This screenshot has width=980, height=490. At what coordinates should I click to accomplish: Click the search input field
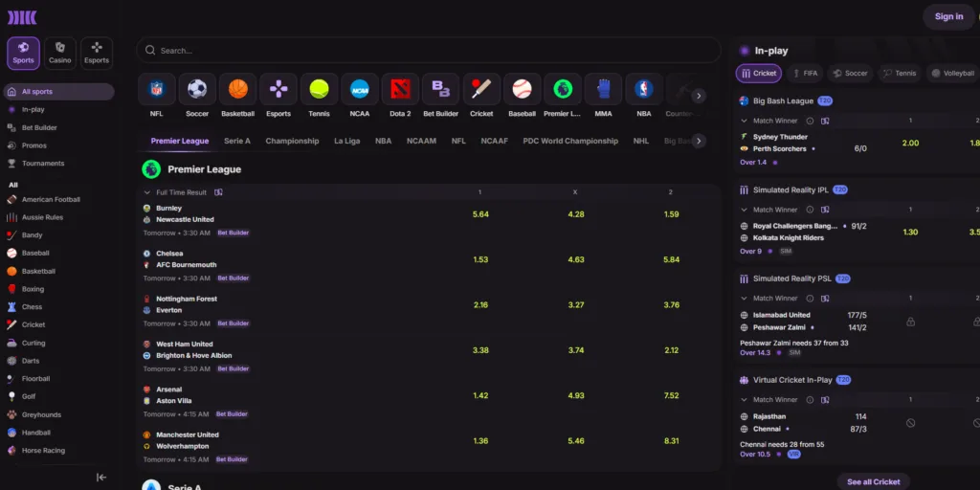point(429,51)
